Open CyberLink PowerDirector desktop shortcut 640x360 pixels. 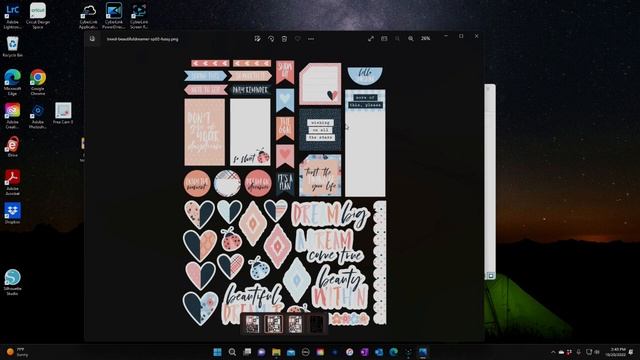[113, 16]
